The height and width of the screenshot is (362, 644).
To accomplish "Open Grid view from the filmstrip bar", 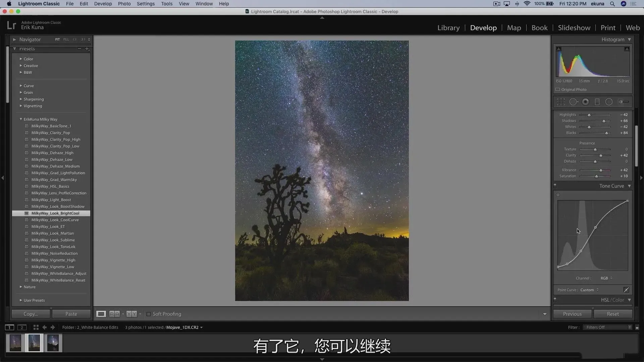I will pos(36,327).
